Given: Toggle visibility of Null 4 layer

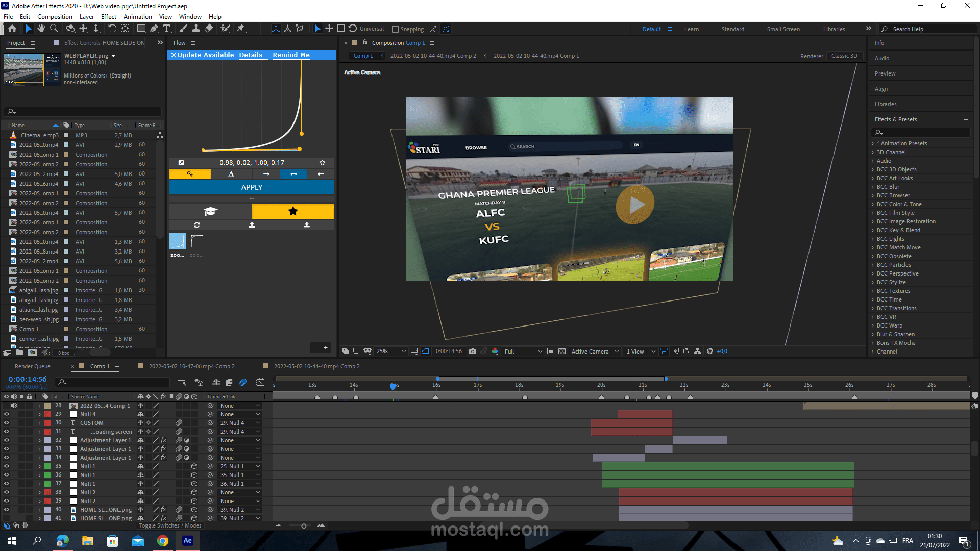Looking at the screenshot, I should [7, 414].
